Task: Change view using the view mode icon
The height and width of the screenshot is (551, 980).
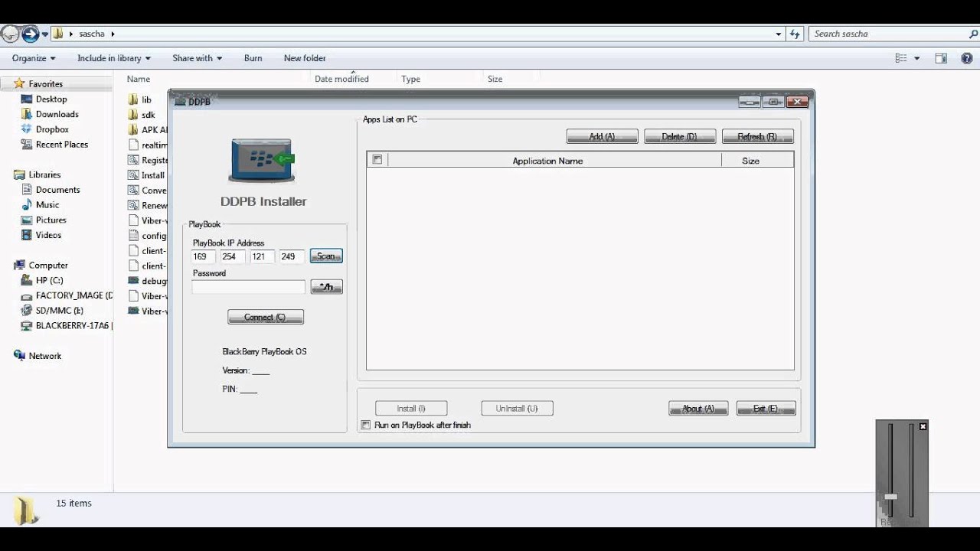Action: 901,58
